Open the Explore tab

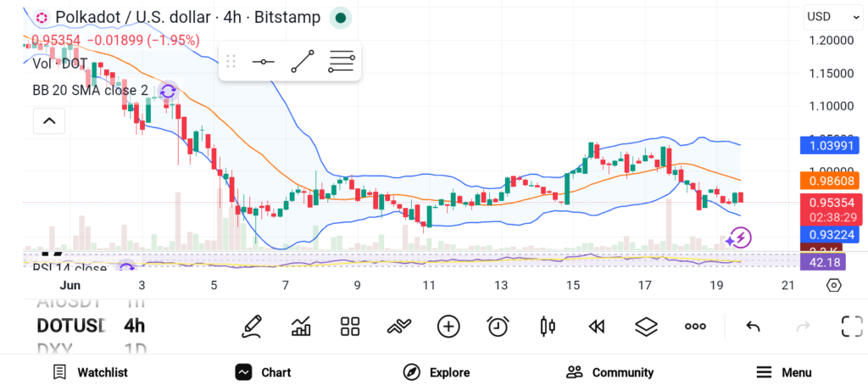click(x=437, y=372)
